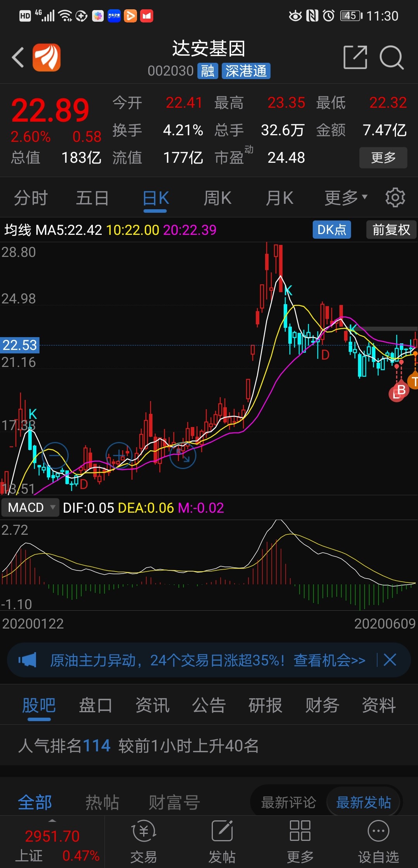The width and height of the screenshot is (418, 868).
Task: Open the 资讯 tab
Action: [x=152, y=705]
